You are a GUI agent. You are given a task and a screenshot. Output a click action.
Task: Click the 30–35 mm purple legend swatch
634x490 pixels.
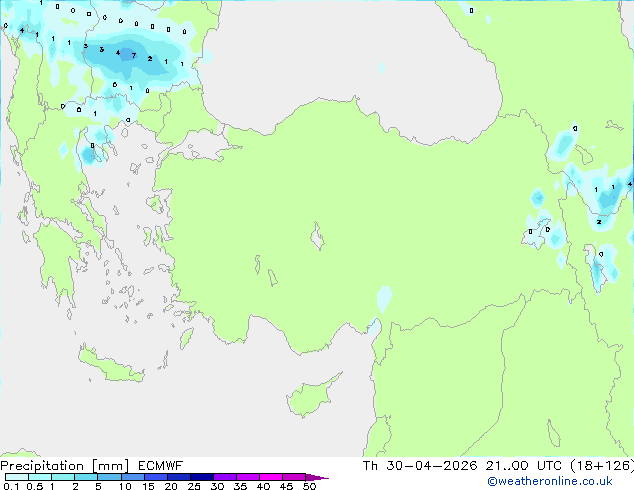tap(224, 477)
